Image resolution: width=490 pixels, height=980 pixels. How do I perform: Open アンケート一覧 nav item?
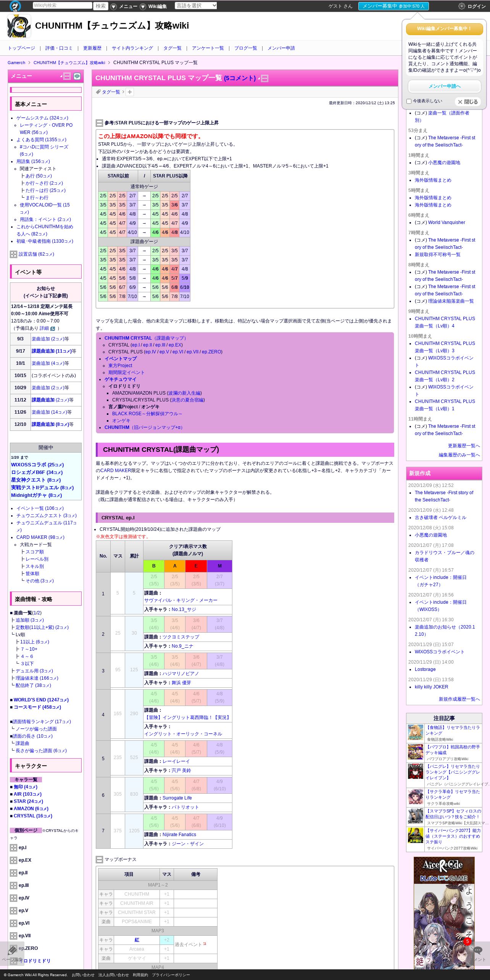[208, 48]
